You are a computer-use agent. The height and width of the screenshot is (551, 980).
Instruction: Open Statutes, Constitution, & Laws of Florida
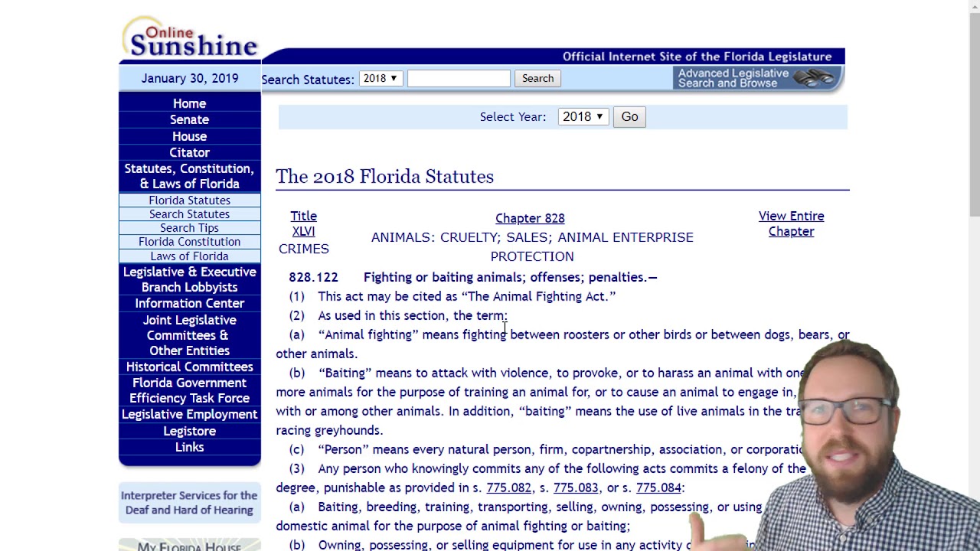point(189,176)
